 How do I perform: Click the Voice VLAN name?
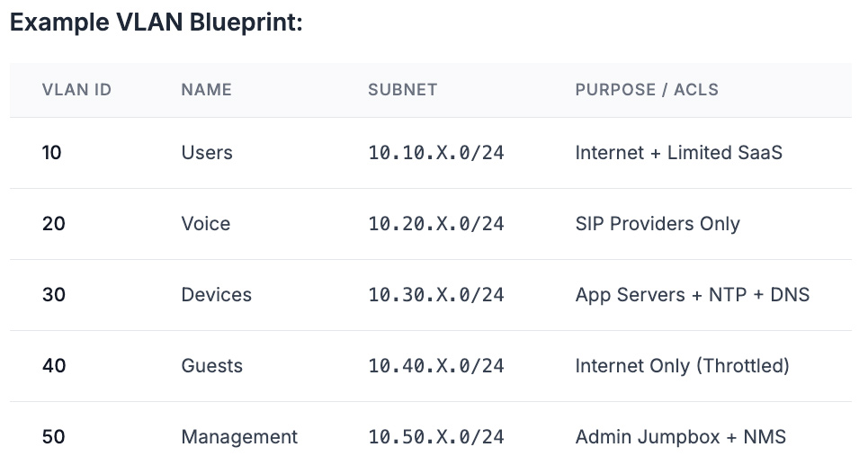click(206, 224)
